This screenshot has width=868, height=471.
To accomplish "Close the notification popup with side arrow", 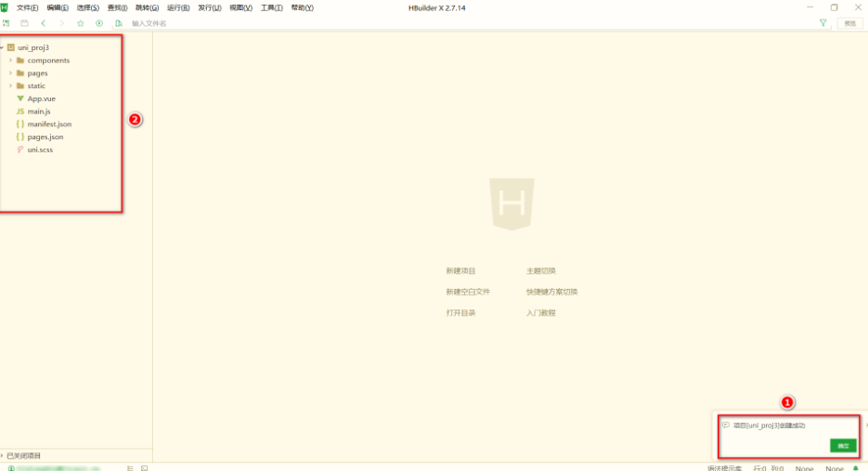I will (x=866, y=425).
